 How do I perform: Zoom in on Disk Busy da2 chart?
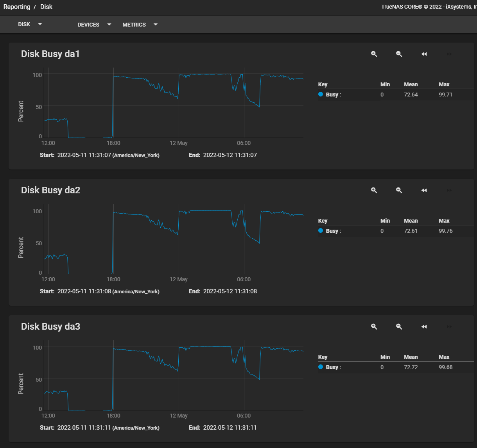374,190
